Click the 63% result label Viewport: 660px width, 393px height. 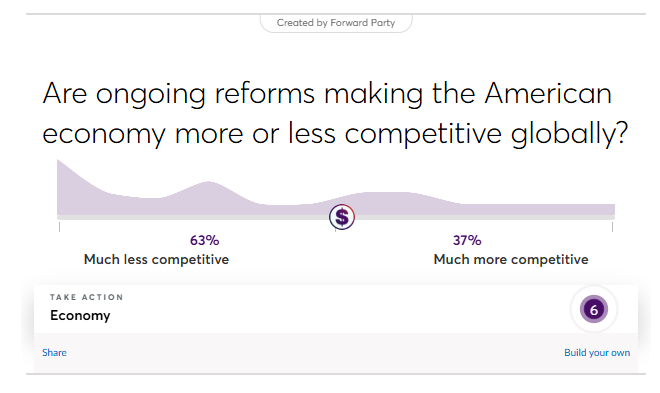click(x=205, y=240)
